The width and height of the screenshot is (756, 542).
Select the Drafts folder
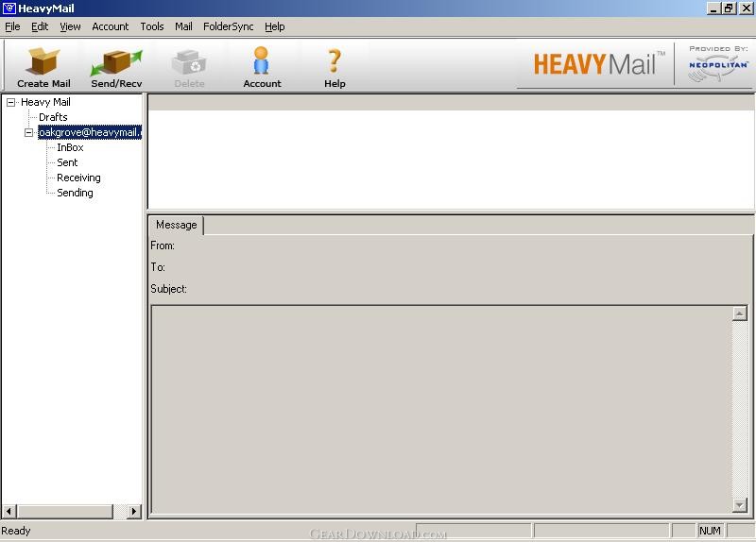[x=53, y=117]
